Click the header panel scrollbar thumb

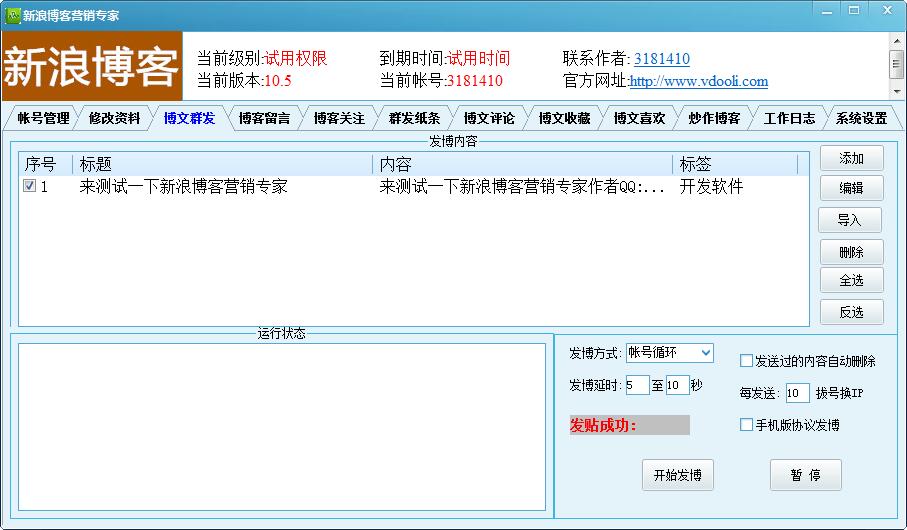[x=897, y=64]
